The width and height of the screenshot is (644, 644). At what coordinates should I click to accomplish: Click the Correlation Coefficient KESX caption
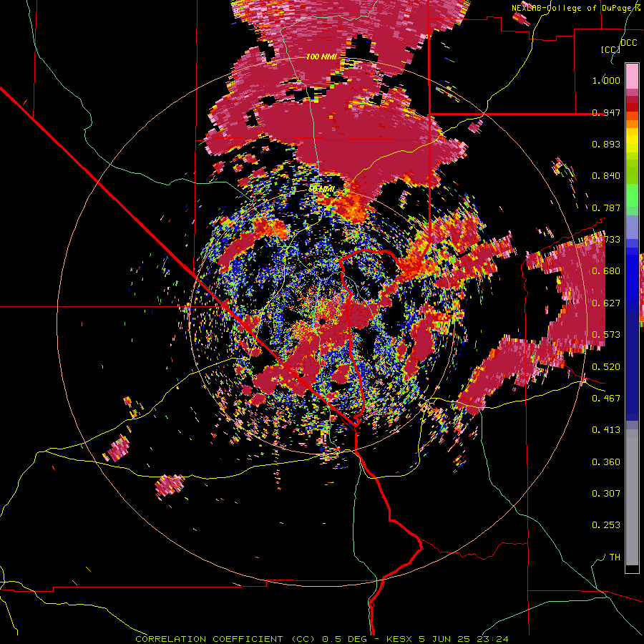(x=322, y=639)
